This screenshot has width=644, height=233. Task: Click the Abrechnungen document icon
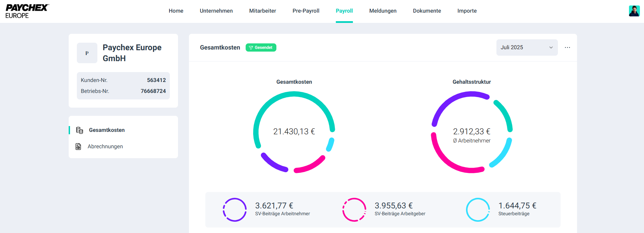pyautogui.click(x=78, y=147)
